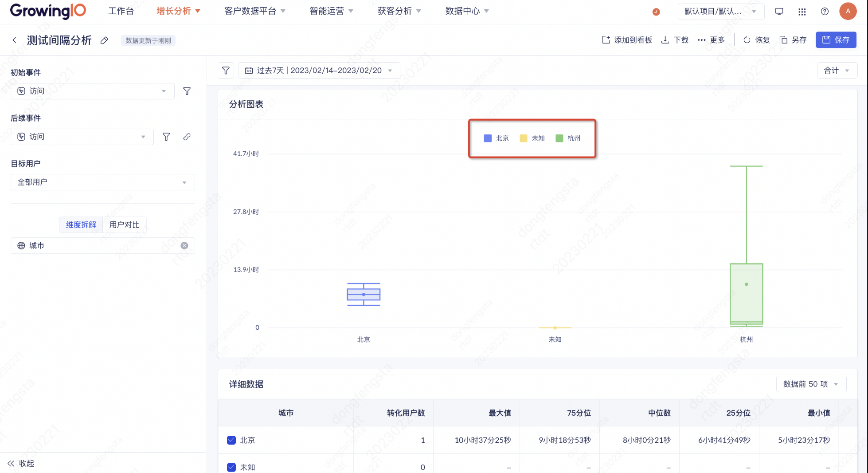
Task: Expand the 增长分析 menu
Action: pyautogui.click(x=178, y=11)
